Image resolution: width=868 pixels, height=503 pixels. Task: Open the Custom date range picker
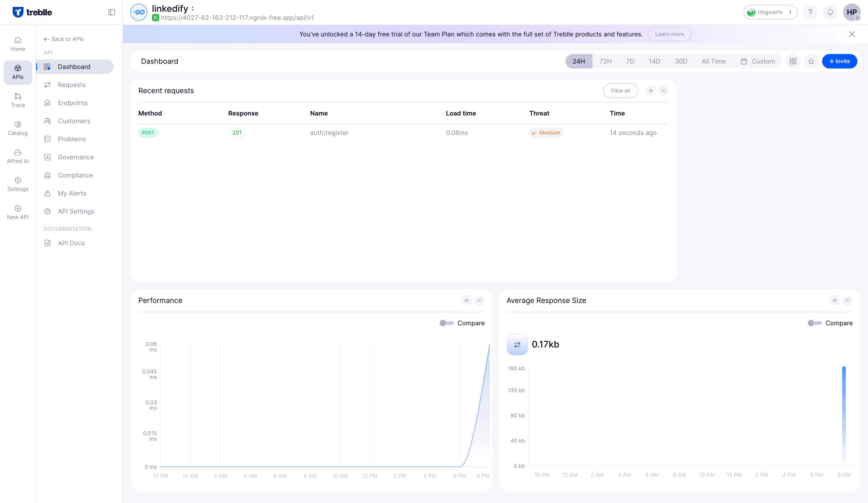(758, 61)
